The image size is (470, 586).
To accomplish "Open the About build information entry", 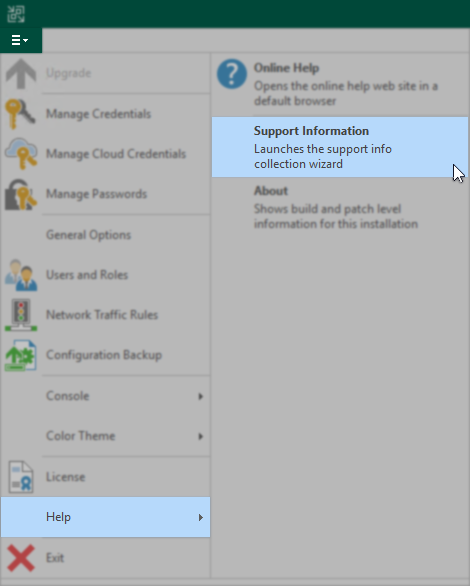I will (x=340, y=207).
